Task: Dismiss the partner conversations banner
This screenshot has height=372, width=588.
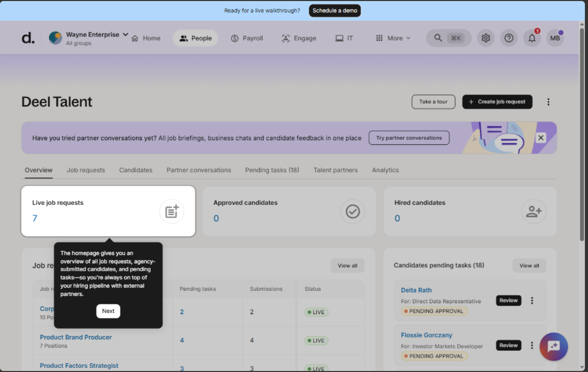Action: [x=541, y=138]
